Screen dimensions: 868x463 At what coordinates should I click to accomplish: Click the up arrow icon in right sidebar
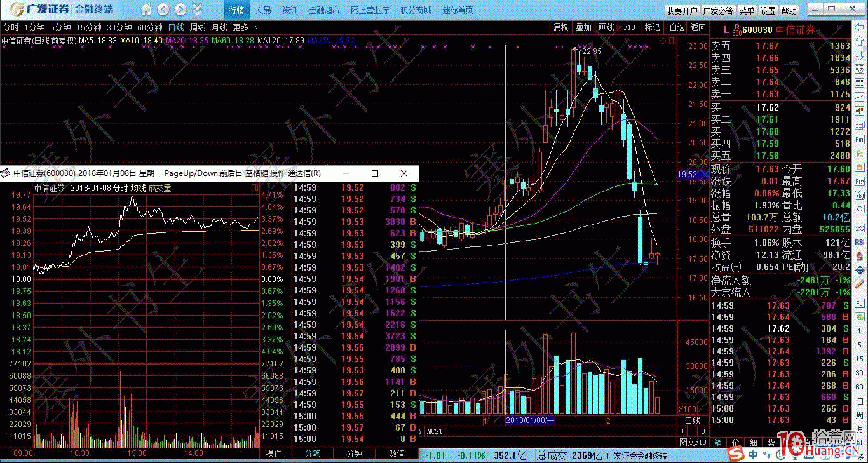click(860, 41)
